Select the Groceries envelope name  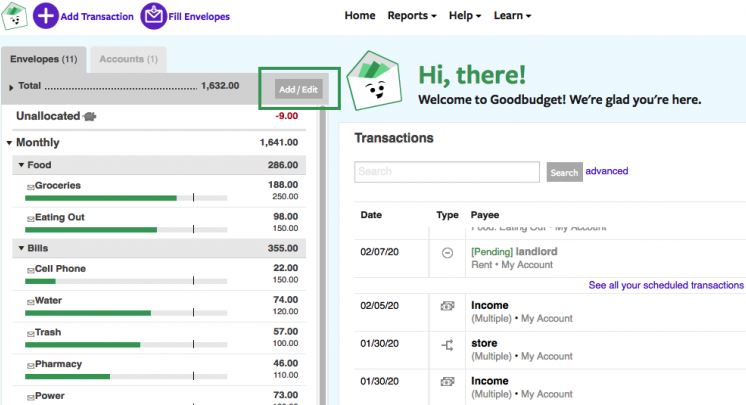pyautogui.click(x=58, y=186)
